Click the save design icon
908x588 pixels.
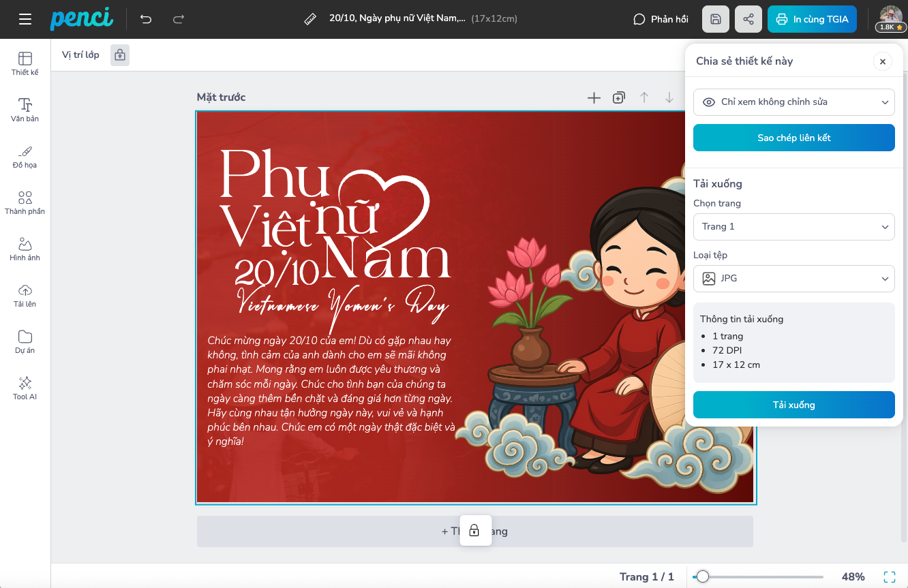tap(716, 19)
